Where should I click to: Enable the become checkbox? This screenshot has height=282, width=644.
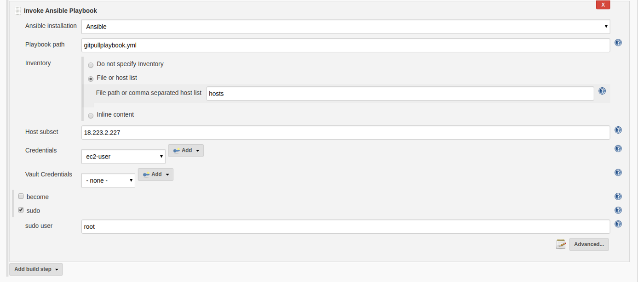[x=21, y=196]
